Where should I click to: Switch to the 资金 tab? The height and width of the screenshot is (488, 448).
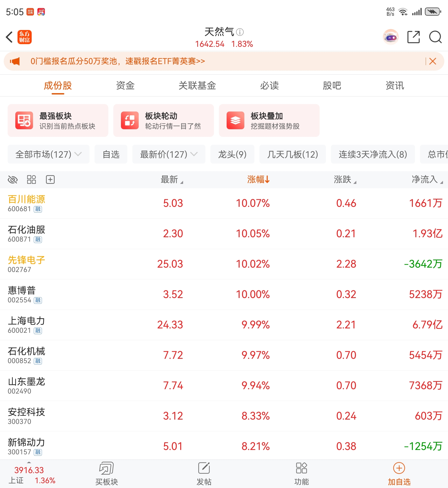click(x=125, y=85)
